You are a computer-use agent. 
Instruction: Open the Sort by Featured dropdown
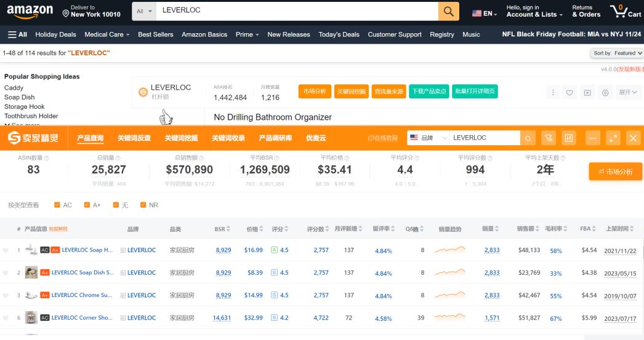point(618,53)
